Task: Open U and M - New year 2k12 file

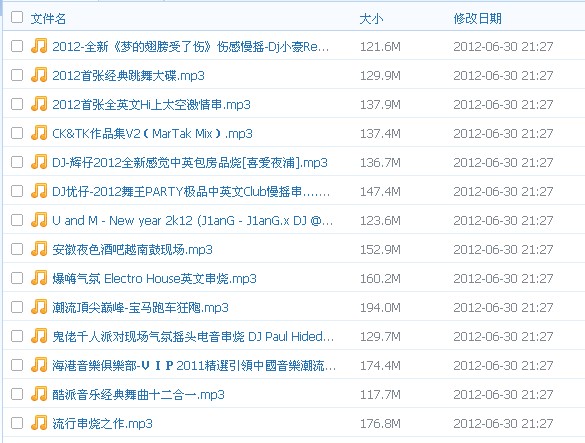Action: pyautogui.click(x=193, y=221)
